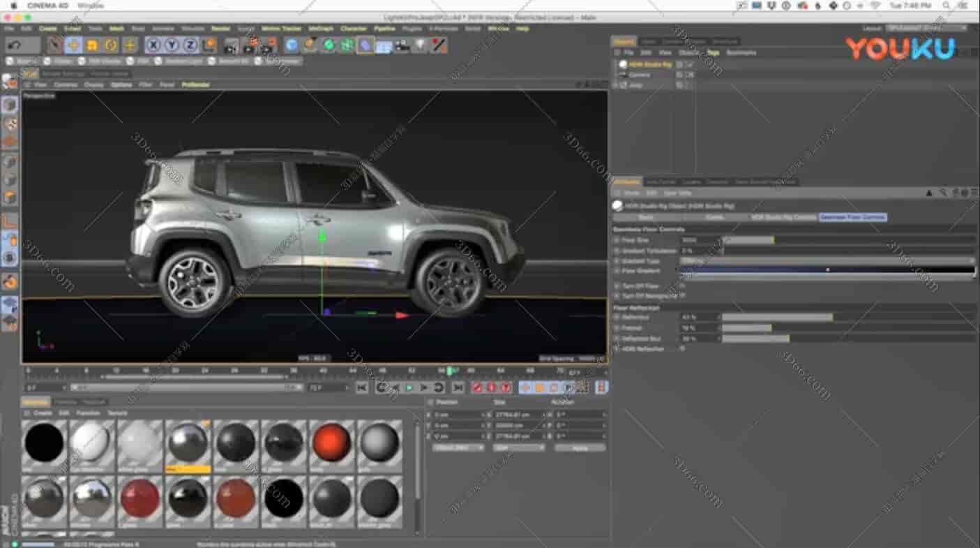Activate the Move tool
The height and width of the screenshot is (548, 980).
click(x=72, y=45)
